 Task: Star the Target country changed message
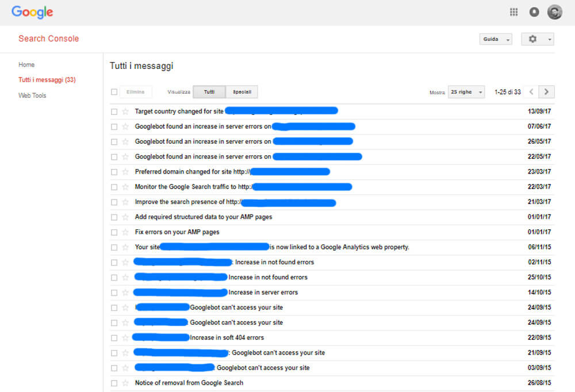pos(125,112)
